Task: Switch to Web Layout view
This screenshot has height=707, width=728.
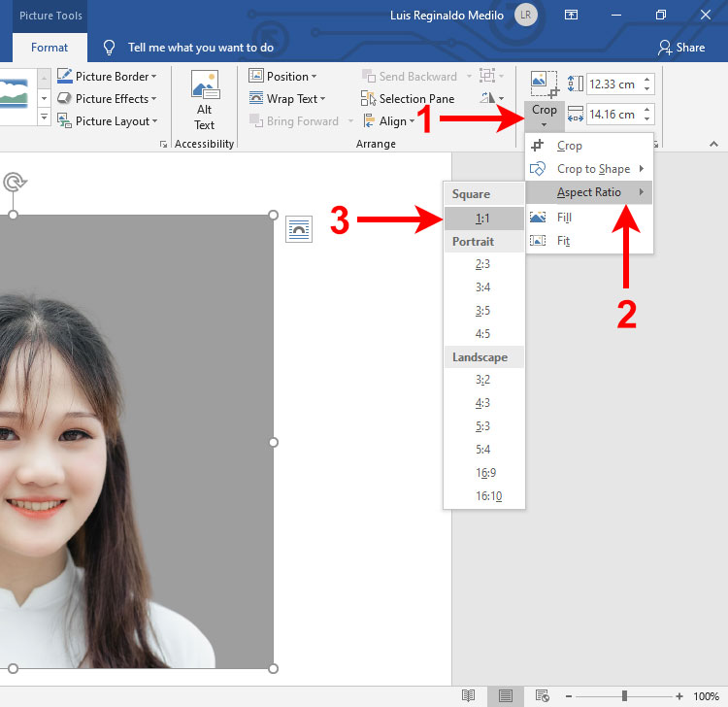Action: tap(542, 695)
